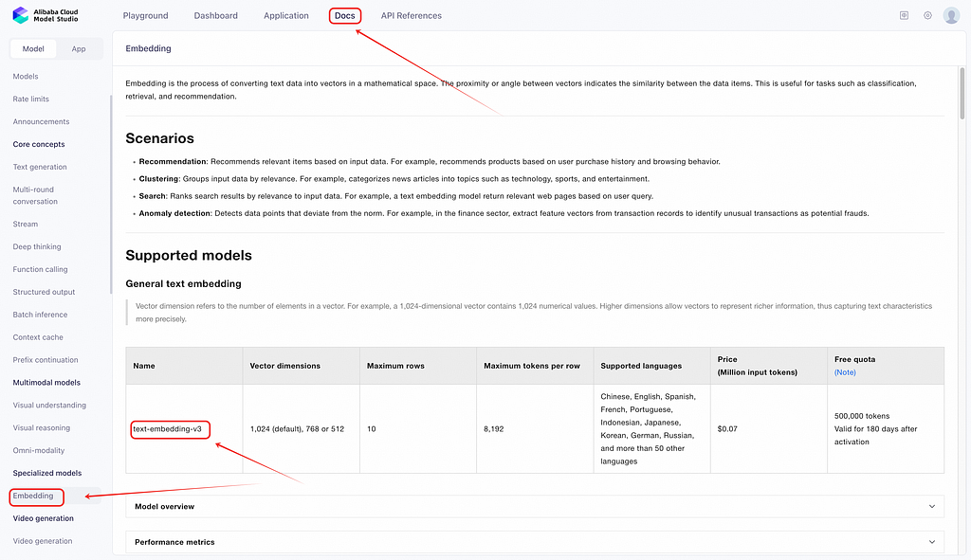This screenshot has height=560, width=971.
Task: Click the Clustering bullet label
Action: (159, 179)
